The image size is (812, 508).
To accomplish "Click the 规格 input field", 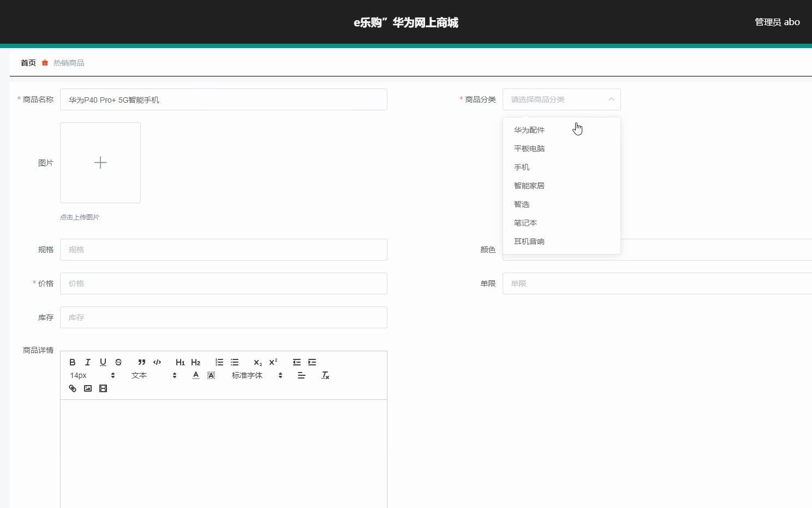I will click(x=224, y=250).
